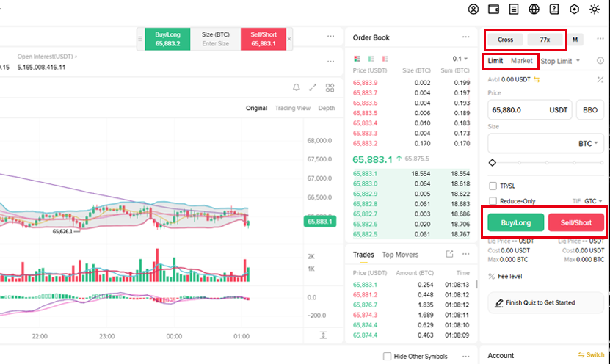Click the green Buy/Long order button
This screenshot has width=610, height=364.
pos(515,222)
